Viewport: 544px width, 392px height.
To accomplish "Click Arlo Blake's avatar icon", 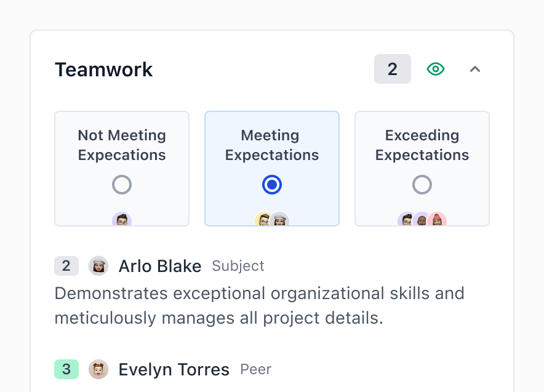I will (x=98, y=266).
